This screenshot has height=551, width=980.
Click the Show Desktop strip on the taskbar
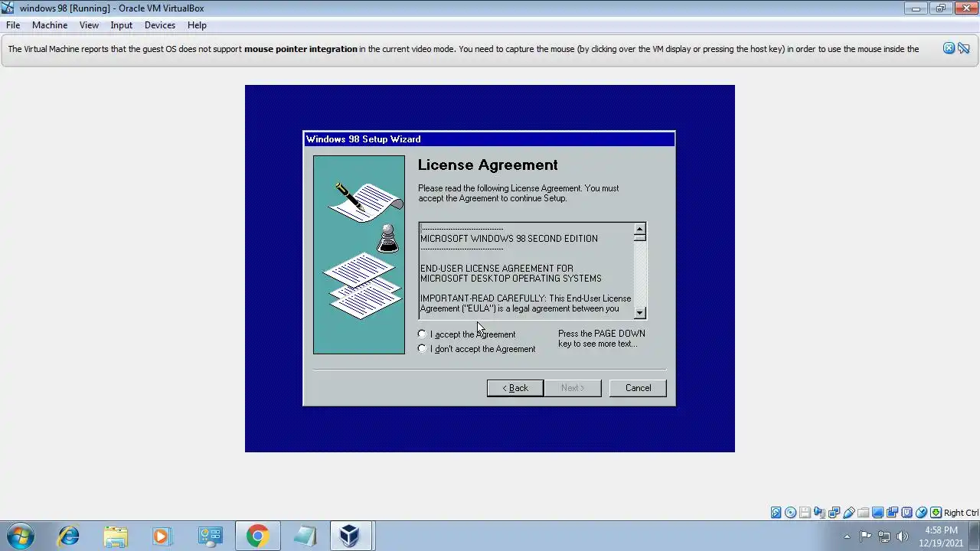[975, 536]
